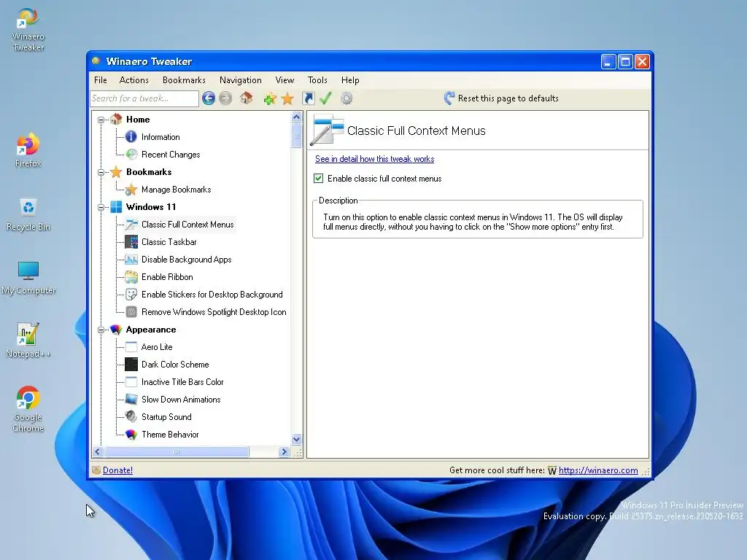Click the Manage Bookmarks star icon
This screenshot has width=747, height=560.
[x=131, y=190]
